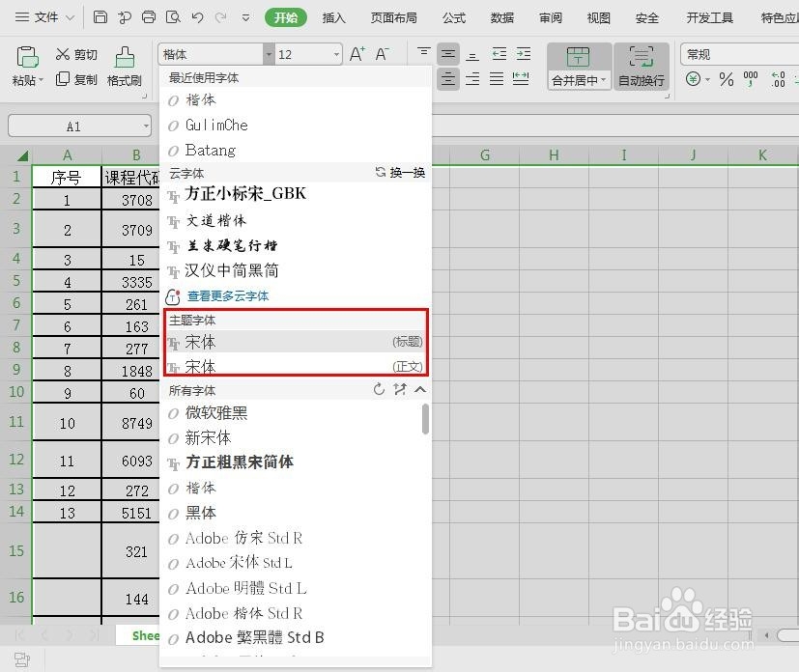
Task: Open the Review (审阅) tab
Action: [551, 17]
